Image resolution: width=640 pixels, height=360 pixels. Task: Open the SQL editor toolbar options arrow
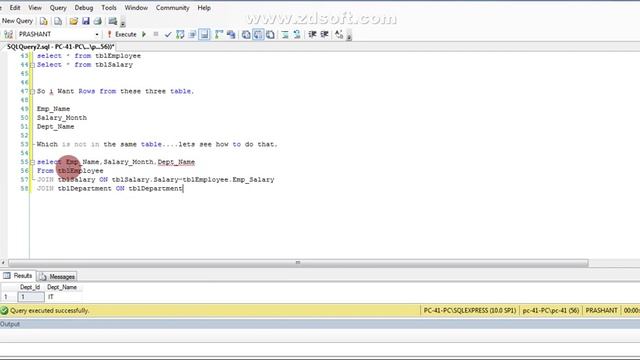[349, 36]
